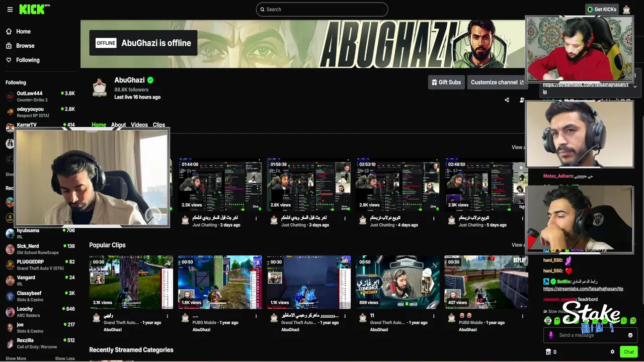Click Loochy avatar in sidebar
Screen dimensions: 644x362
coord(10,312)
